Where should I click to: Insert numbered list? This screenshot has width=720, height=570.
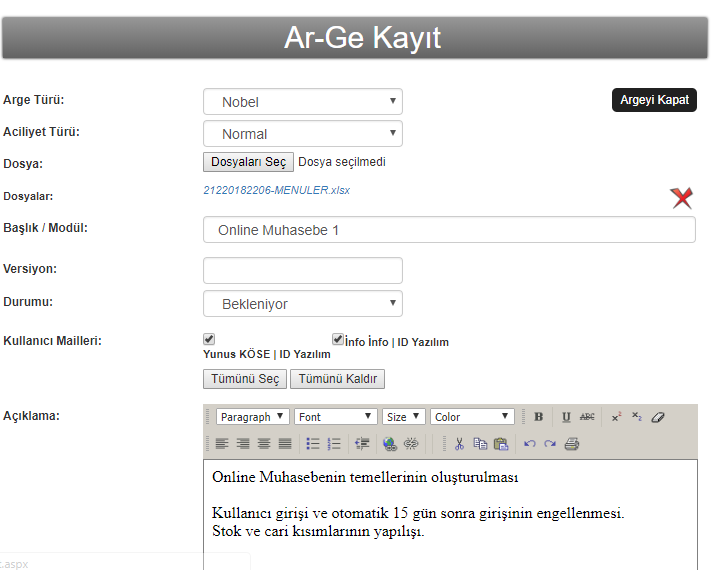tap(334, 444)
